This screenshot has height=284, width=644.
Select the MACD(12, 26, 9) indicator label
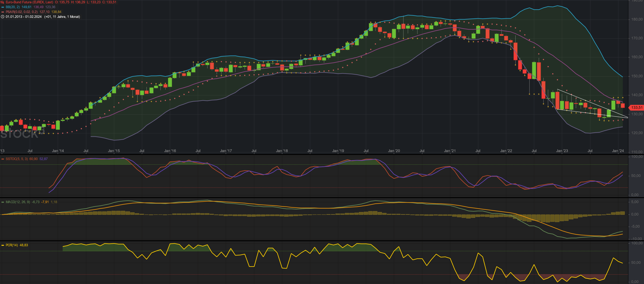click(x=18, y=202)
